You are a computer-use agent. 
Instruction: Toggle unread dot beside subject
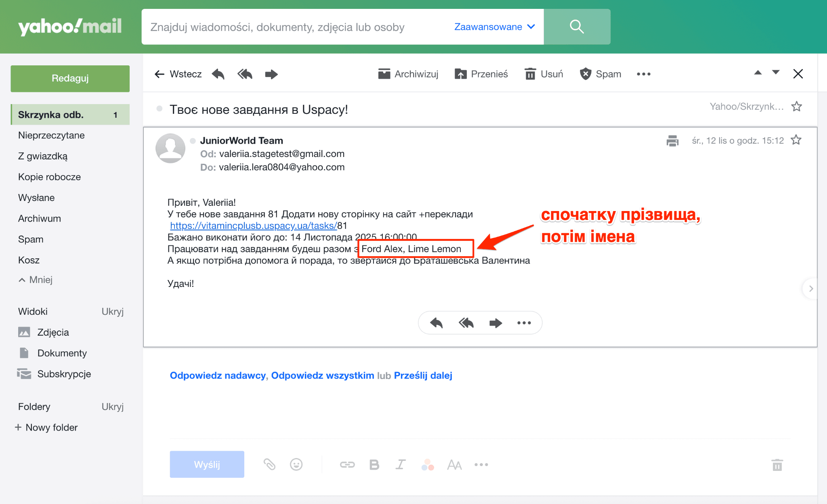[x=160, y=109]
